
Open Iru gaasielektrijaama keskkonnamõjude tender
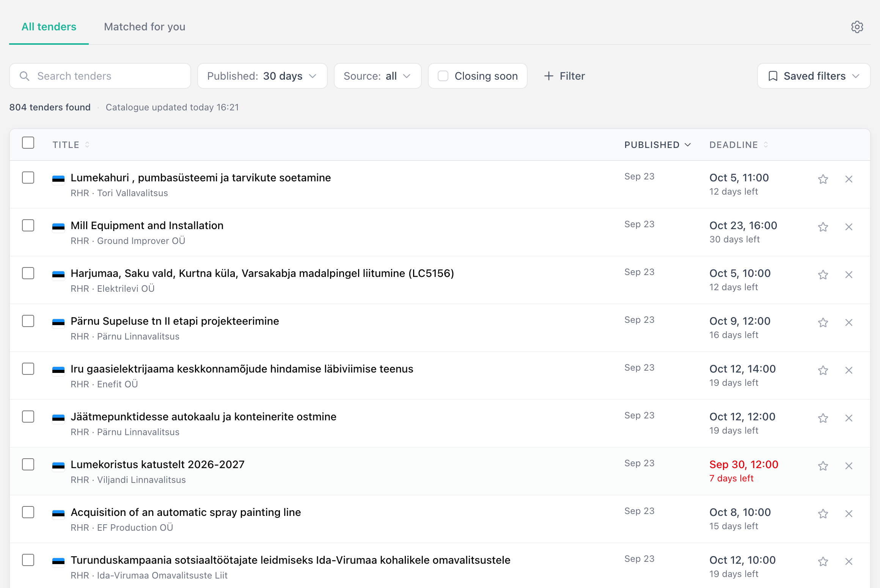(x=242, y=369)
